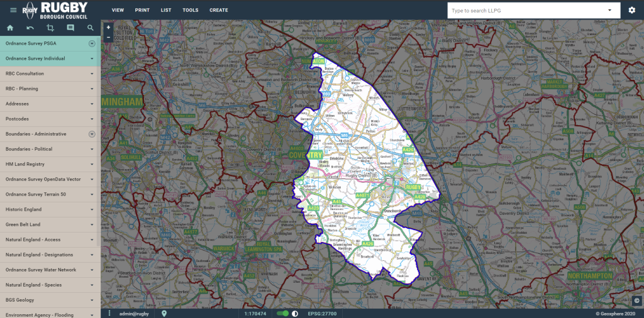Click the COVENTRY label on the map
644x318 pixels.
click(305, 155)
